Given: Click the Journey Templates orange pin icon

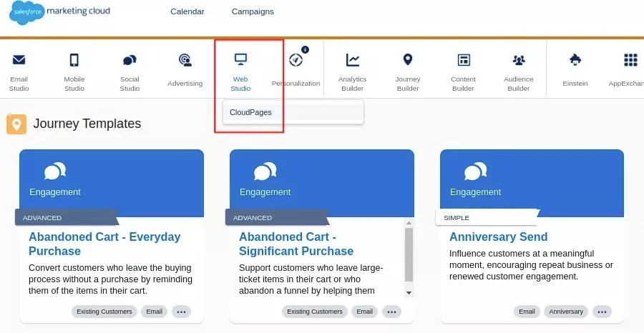Looking at the screenshot, I should click(16, 124).
